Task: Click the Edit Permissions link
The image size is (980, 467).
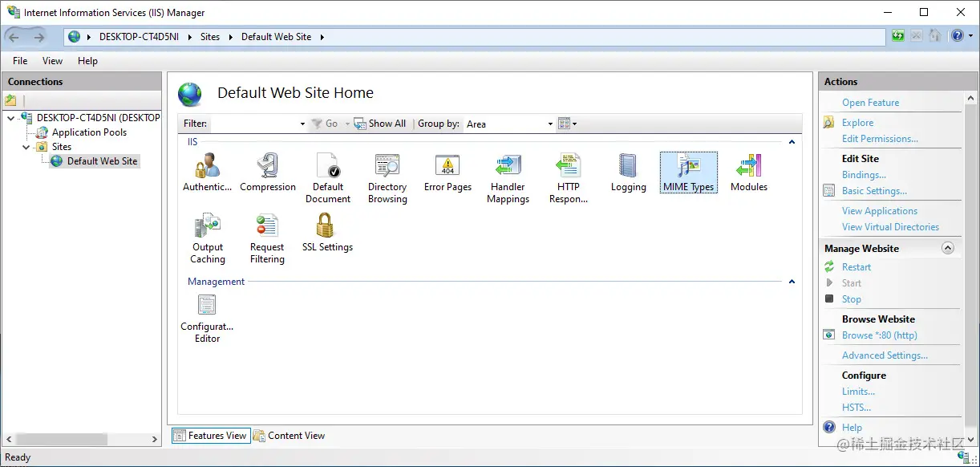Action: (880, 139)
